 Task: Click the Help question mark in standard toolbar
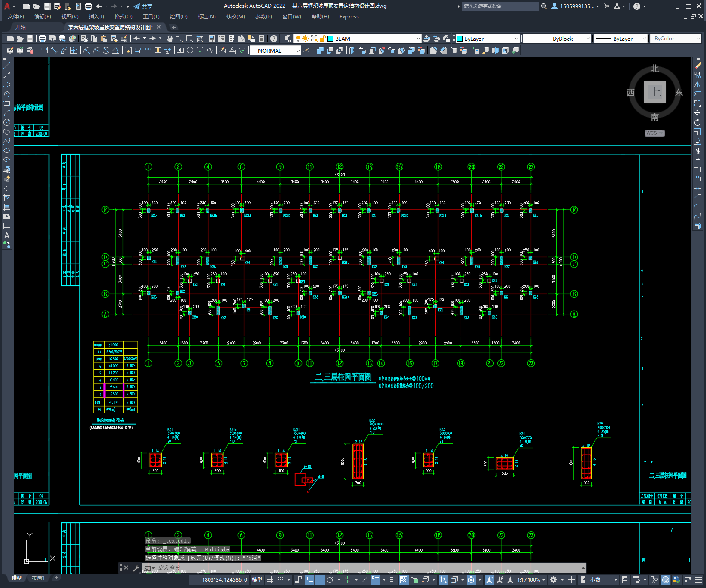point(274,39)
